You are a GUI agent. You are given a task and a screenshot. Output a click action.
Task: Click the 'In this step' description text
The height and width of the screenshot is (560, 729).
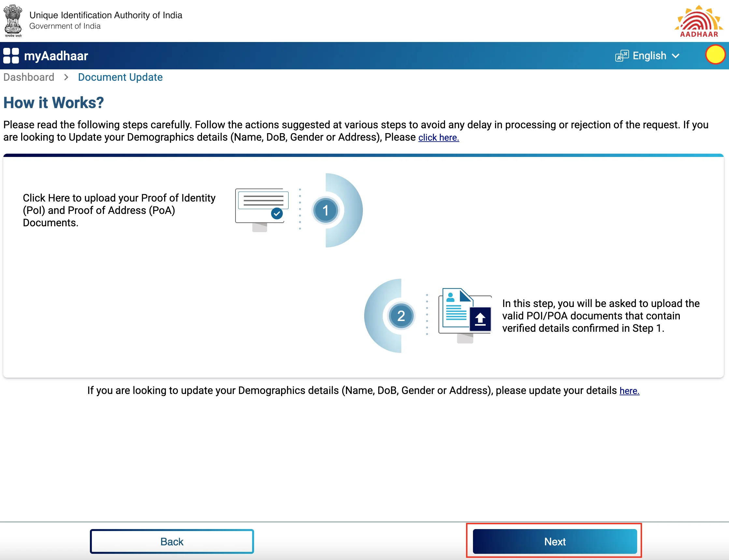coord(601,316)
